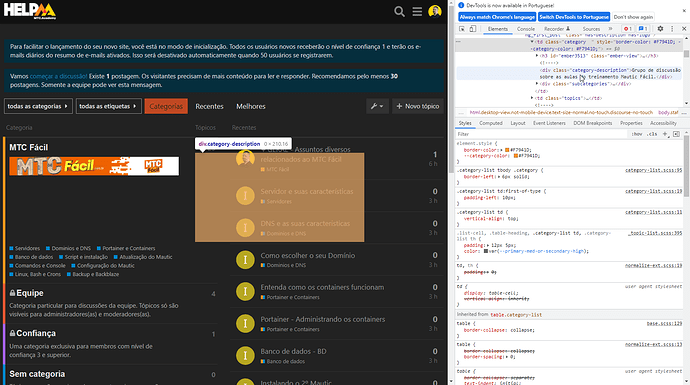
Task: Click 'Don't show again' button
Action: (x=633, y=17)
